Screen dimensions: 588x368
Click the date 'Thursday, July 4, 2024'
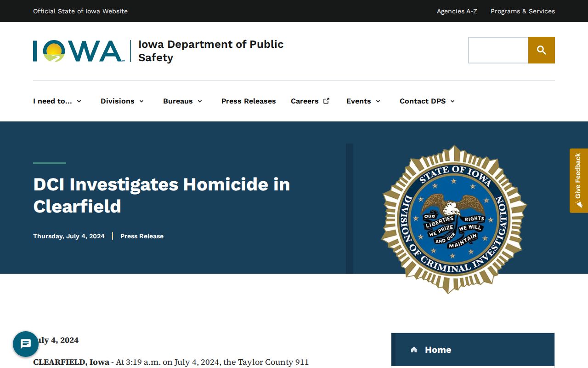tap(69, 236)
